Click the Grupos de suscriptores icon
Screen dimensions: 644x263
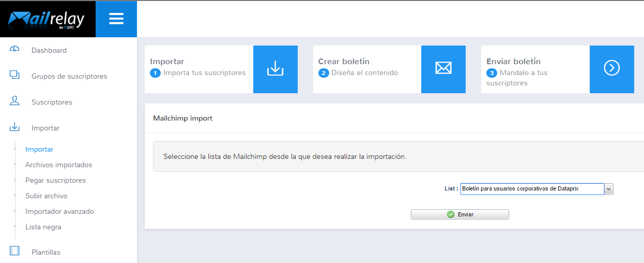click(x=14, y=75)
